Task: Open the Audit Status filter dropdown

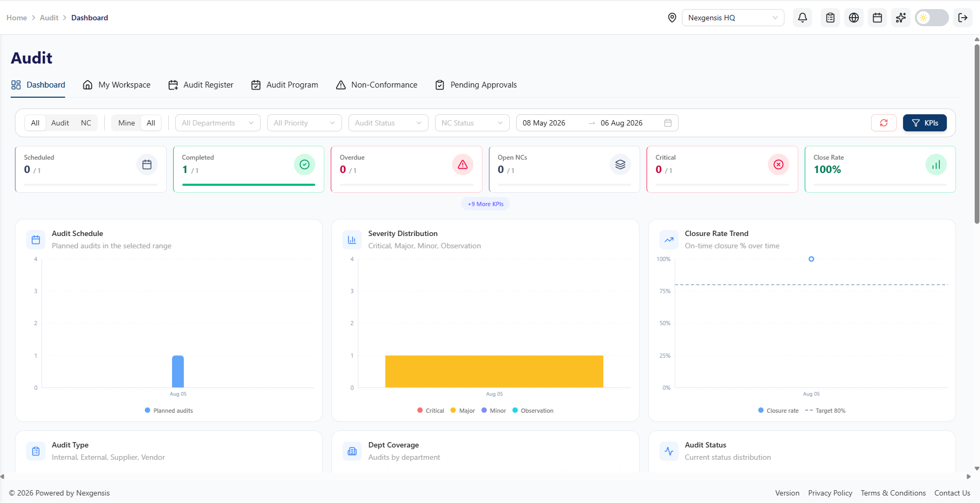Action: point(388,123)
